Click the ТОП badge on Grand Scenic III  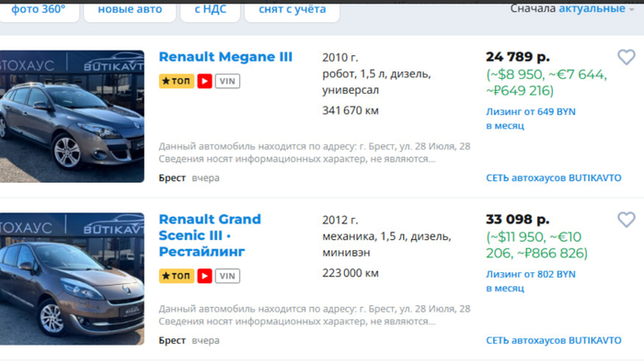point(177,276)
